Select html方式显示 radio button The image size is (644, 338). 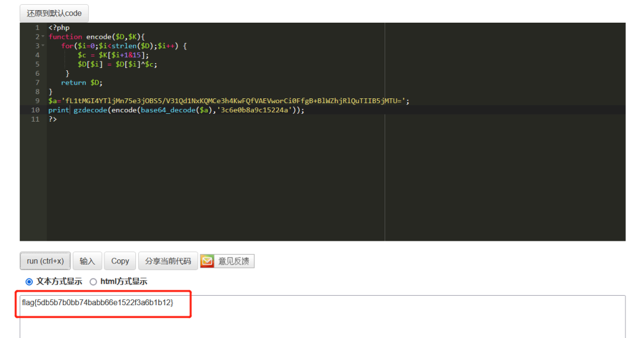[93, 282]
